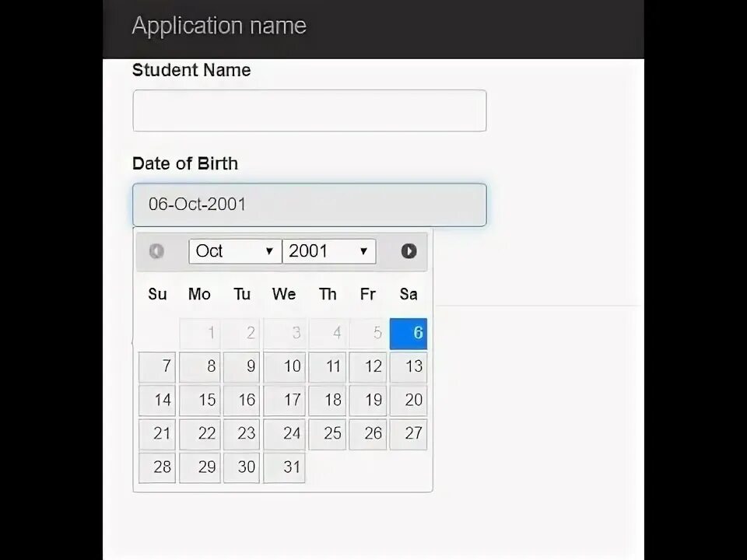Select day 15 in the datepicker
Image resolution: width=747 pixels, height=560 pixels.
click(200, 401)
